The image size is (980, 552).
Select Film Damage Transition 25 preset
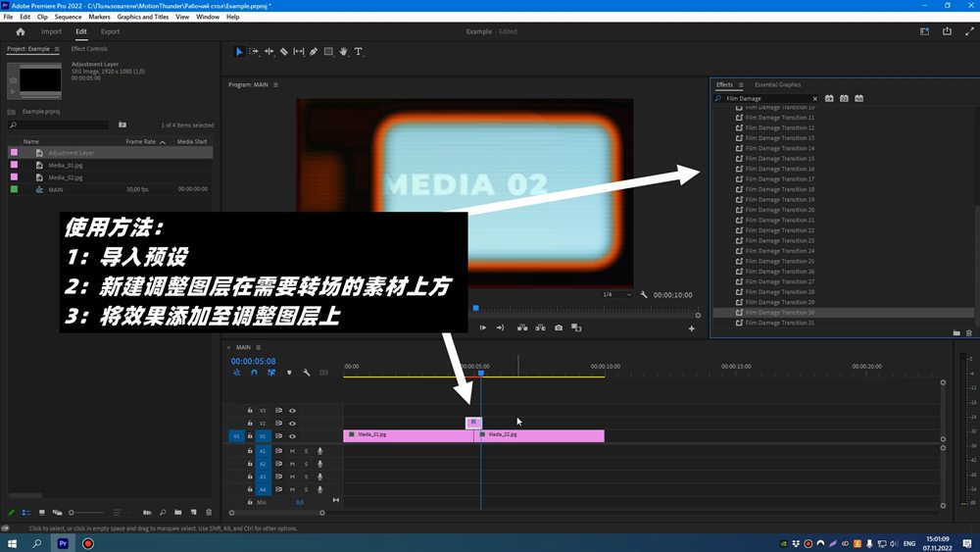[x=779, y=261]
